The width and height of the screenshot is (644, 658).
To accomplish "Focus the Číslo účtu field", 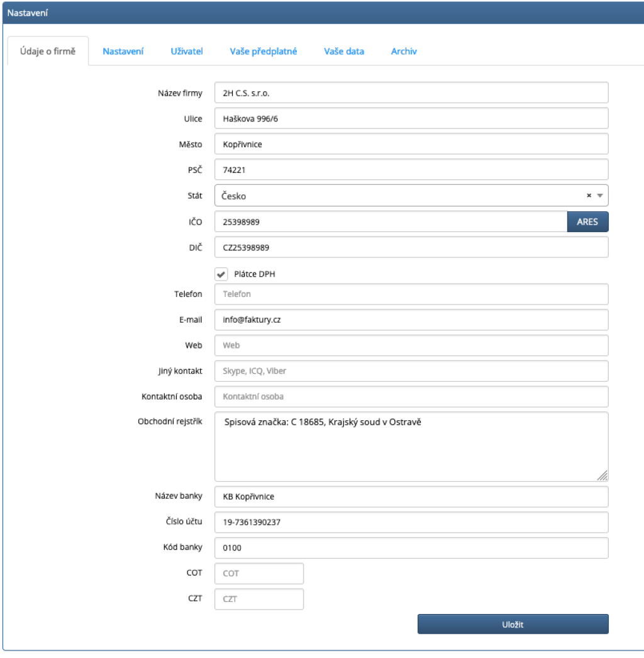I will pyautogui.click(x=411, y=521).
